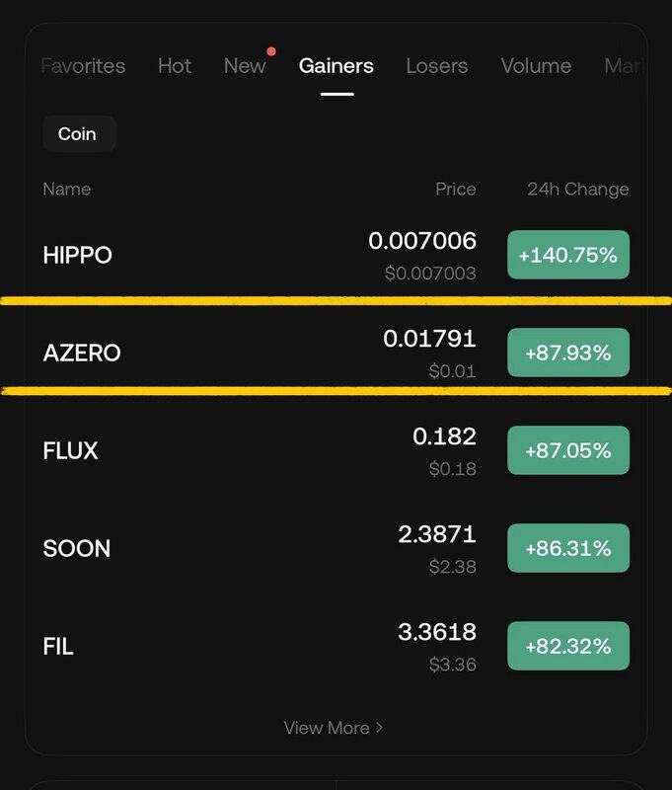Open the FIL coin row
672x790 pixels.
pos(58,646)
